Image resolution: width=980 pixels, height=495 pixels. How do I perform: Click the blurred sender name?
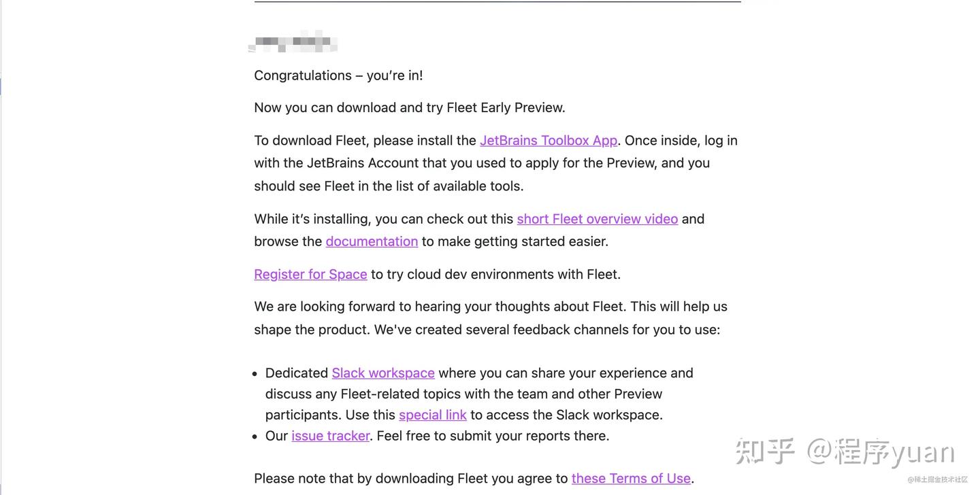pyautogui.click(x=293, y=42)
